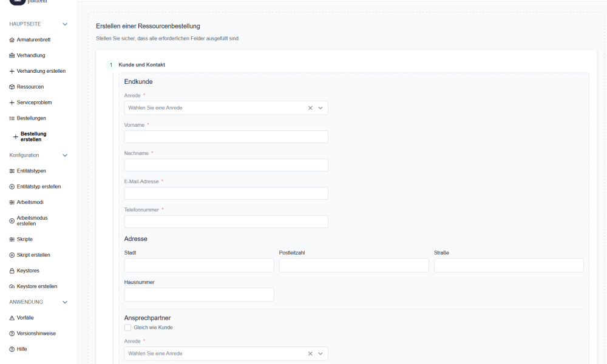Open the Endkunde Anrede dropdown

219,108
